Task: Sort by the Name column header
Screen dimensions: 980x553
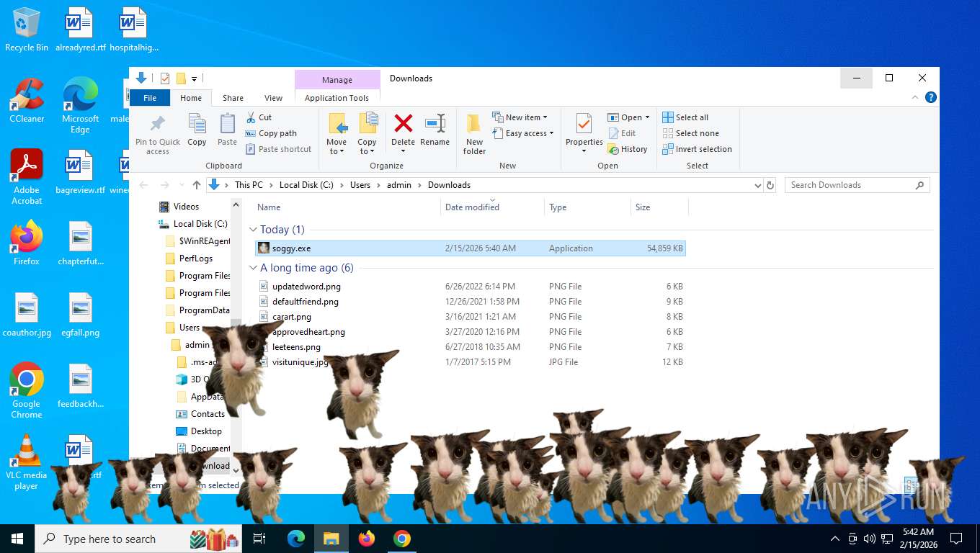Action: [346, 207]
